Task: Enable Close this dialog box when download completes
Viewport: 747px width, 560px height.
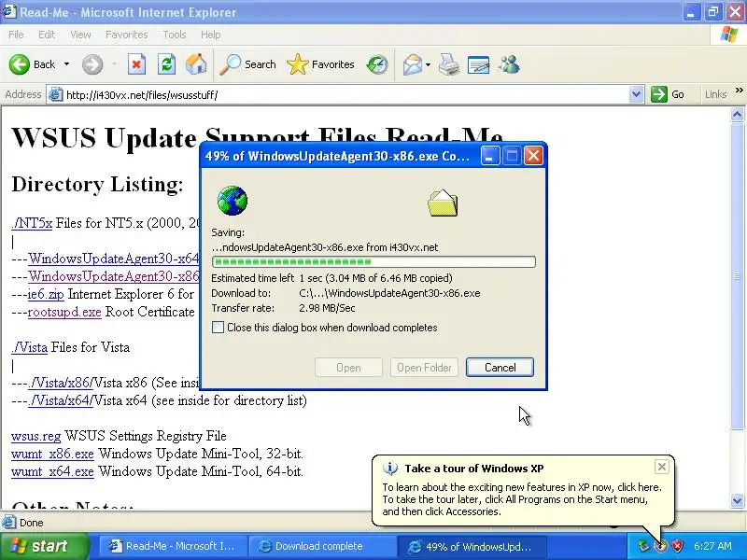Action: (x=218, y=328)
